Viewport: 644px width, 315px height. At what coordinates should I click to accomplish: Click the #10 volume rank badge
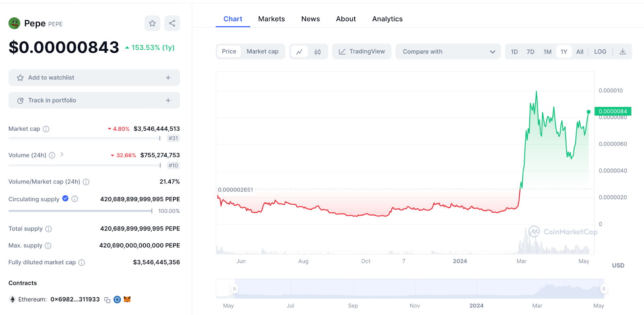173,165
